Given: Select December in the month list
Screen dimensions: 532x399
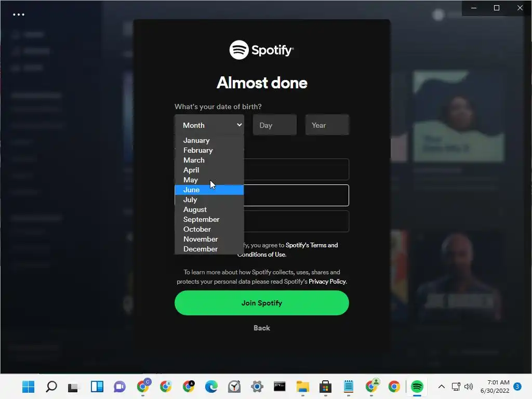Looking at the screenshot, I should (x=209, y=249).
